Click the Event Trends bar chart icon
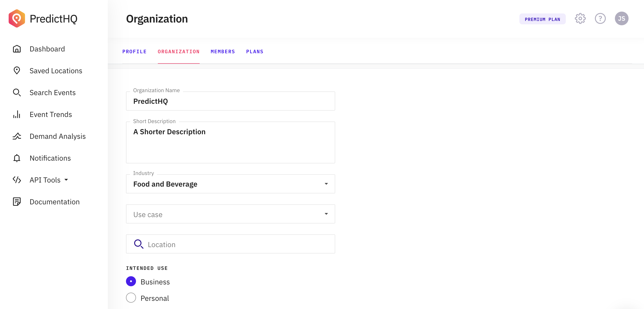 pos(17,115)
